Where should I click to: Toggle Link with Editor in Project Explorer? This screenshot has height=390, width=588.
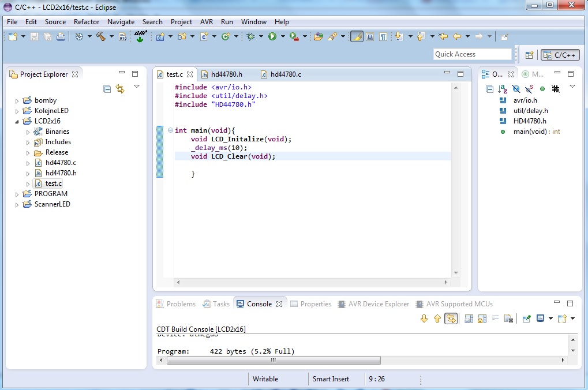[x=120, y=89]
